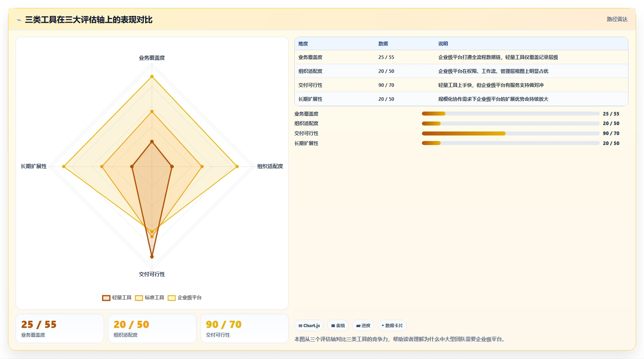
Task: Toggle the 标准工具 legend swatch
Action: coord(139,298)
